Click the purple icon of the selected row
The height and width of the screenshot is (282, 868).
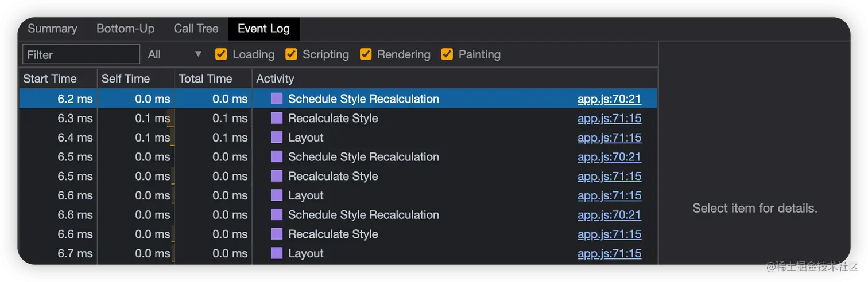[277, 99]
